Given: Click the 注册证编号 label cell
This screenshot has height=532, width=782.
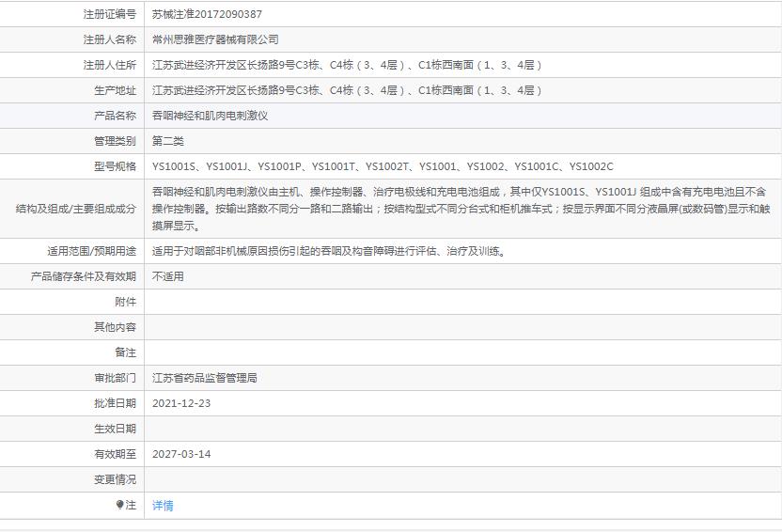Looking at the screenshot, I should [71, 14].
